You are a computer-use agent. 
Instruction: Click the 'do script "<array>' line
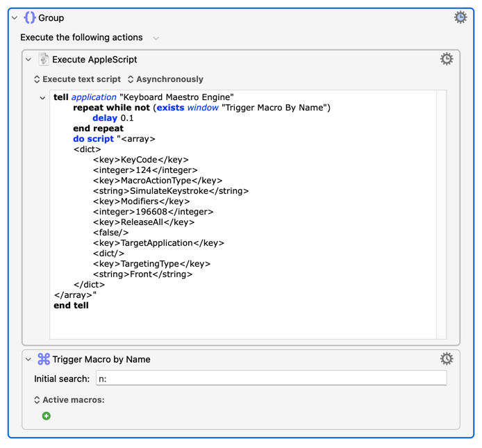tap(114, 139)
